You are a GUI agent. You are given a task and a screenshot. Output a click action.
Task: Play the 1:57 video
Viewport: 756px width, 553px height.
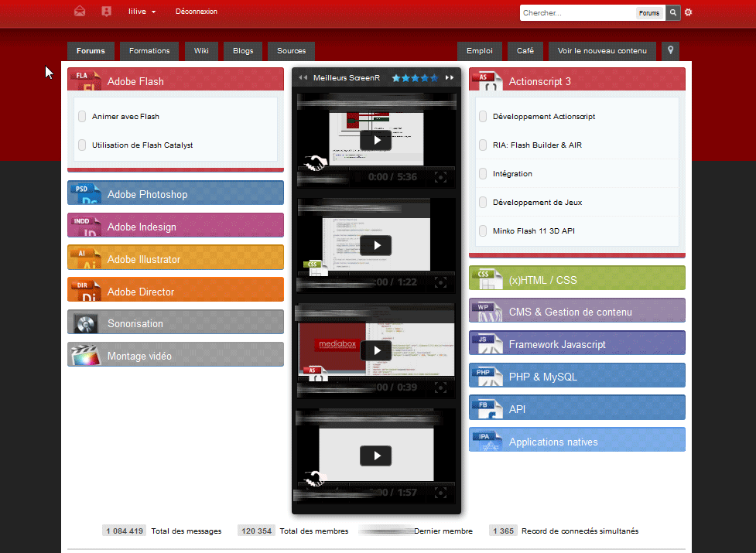pos(375,456)
